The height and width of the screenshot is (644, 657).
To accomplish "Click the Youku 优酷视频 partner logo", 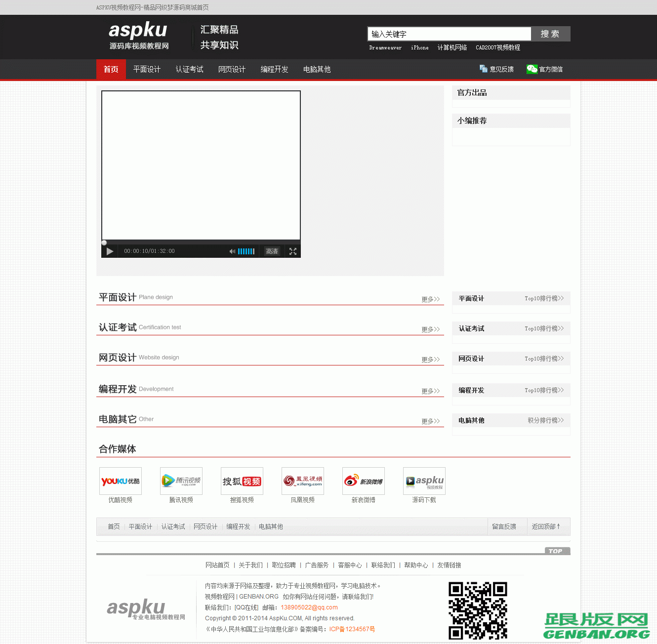I will [120, 481].
